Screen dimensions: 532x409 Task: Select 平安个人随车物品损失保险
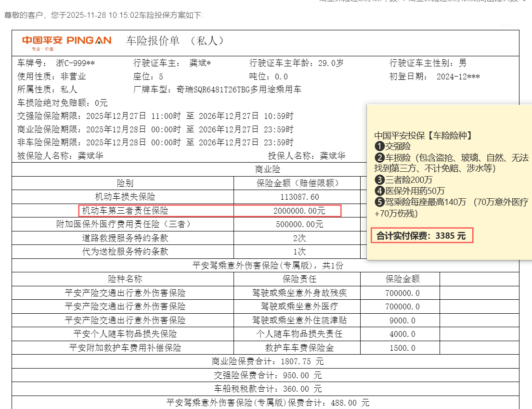tap(125, 334)
